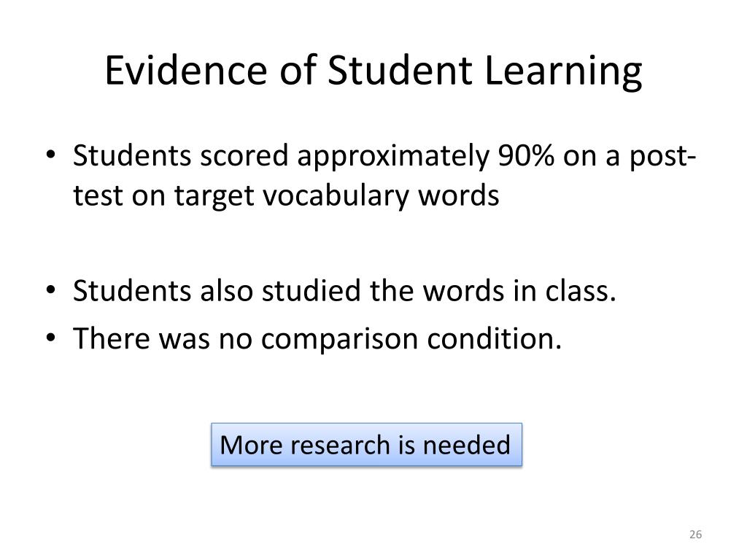Click the word 'needed' in the blue box
The image size is (747, 560).
tap(466, 445)
